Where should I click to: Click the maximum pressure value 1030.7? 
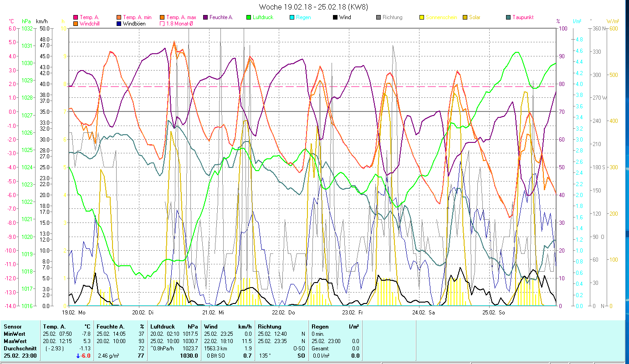tap(190, 341)
